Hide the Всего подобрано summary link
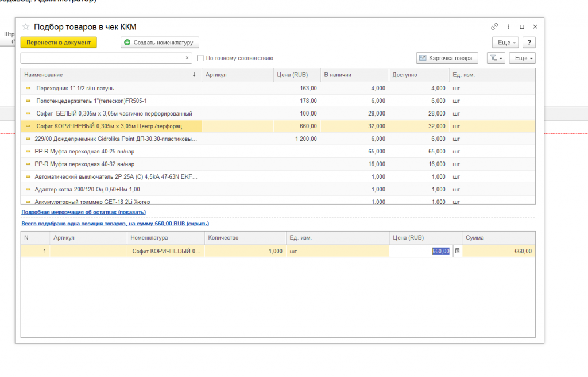 click(115, 224)
